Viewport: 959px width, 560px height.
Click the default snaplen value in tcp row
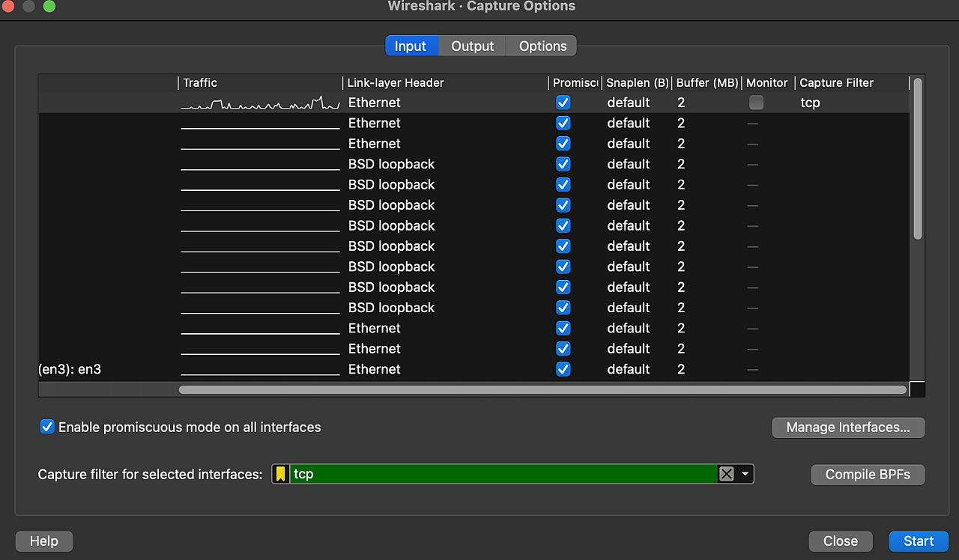[629, 103]
